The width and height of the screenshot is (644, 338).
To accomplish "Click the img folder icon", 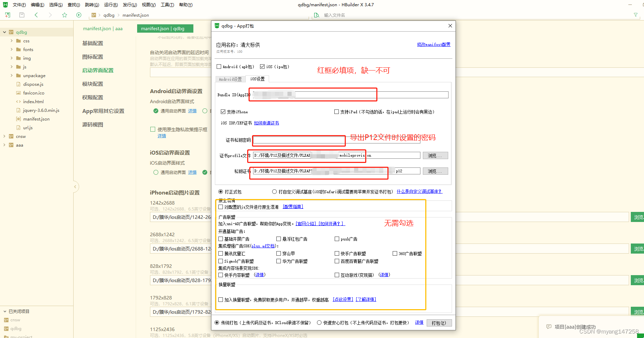I will pos(18,58).
